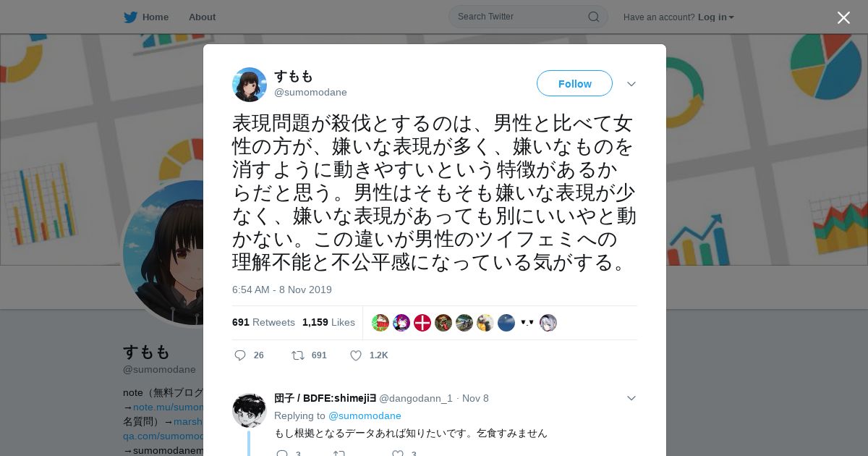Open すもも's profile avatar in tweet
Viewport: 868px width, 456px height.
coord(250,85)
